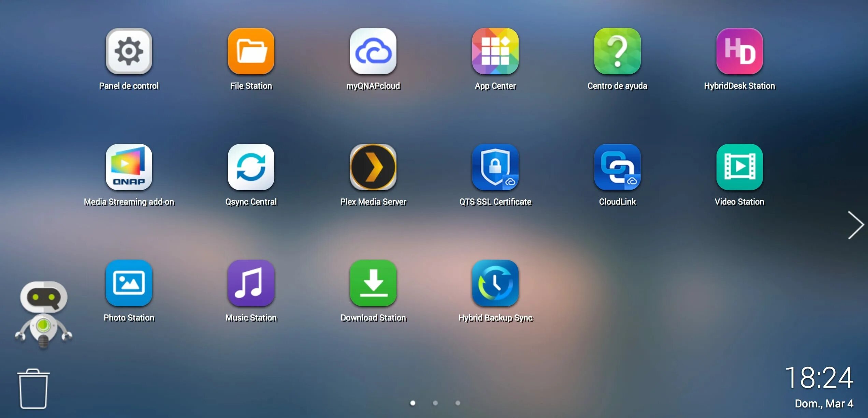Screen dimensions: 868x418
Task: Click the HybridDesk Station label
Action: pyautogui.click(x=739, y=86)
